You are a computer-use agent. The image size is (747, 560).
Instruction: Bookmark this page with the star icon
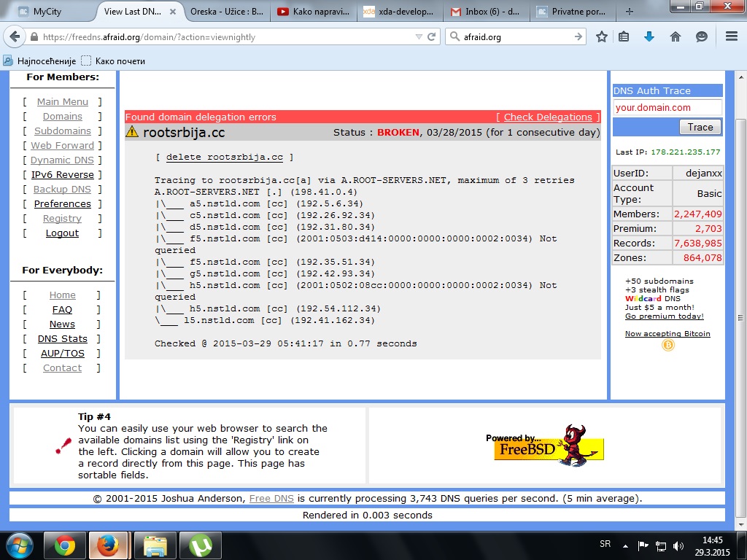pyautogui.click(x=602, y=36)
